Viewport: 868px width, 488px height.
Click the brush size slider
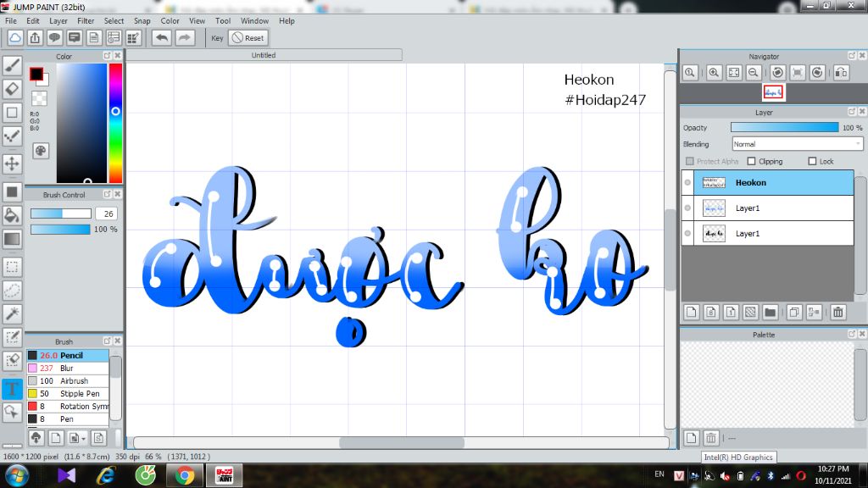(61, 213)
